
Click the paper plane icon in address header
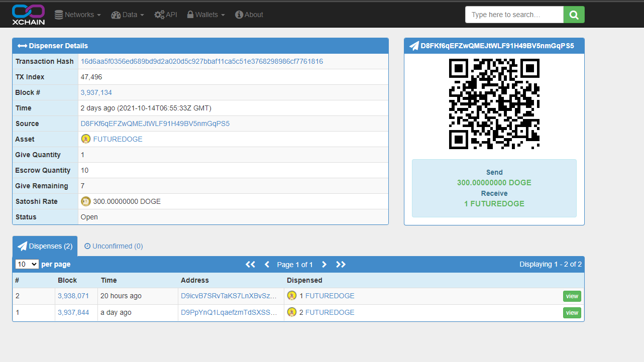(x=414, y=46)
